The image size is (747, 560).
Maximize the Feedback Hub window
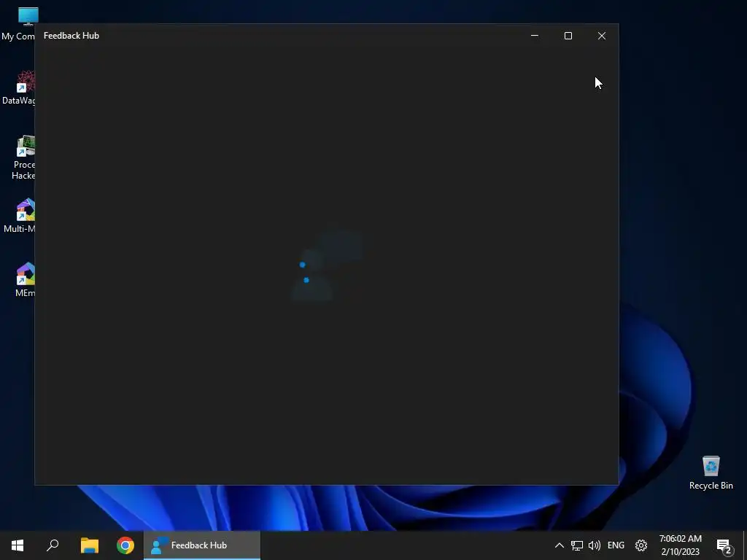[x=568, y=36]
